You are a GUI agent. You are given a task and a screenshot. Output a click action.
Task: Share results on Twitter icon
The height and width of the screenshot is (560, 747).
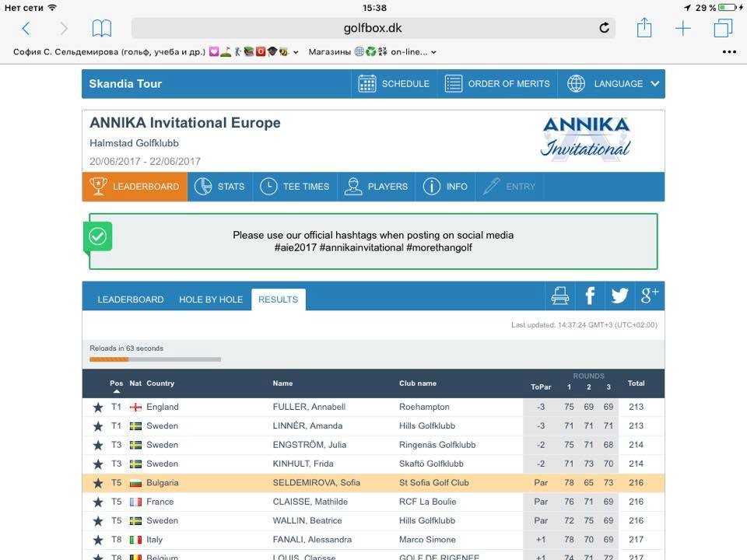620,296
